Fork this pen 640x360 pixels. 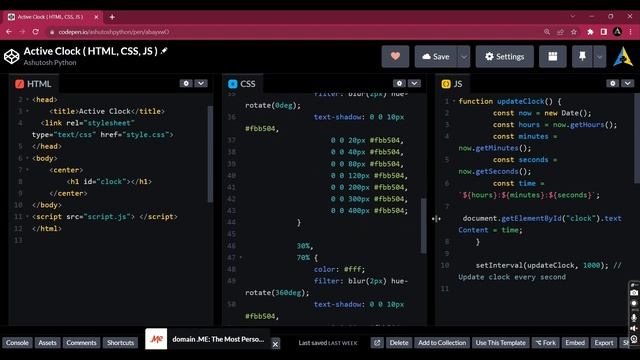coord(546,342)
